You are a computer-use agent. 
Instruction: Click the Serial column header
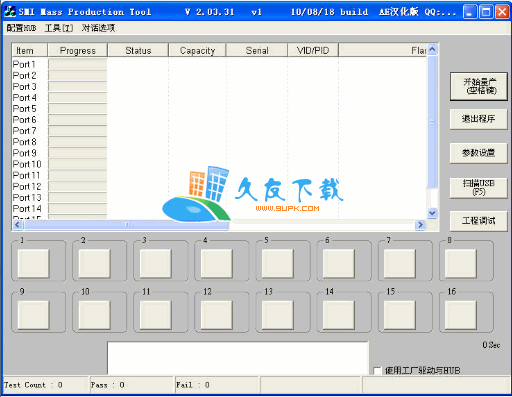pos(257,50)
